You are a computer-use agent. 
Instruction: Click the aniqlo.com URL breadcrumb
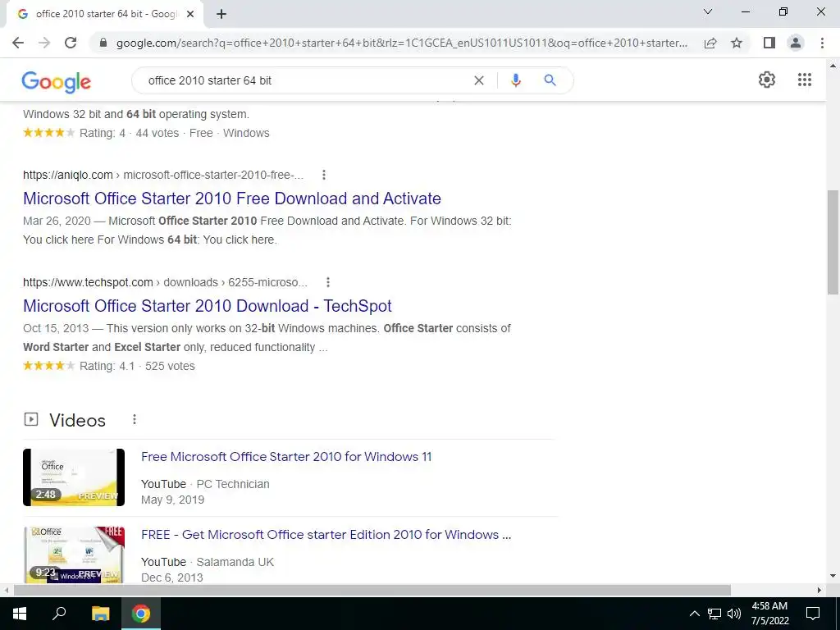pos(163,175)
